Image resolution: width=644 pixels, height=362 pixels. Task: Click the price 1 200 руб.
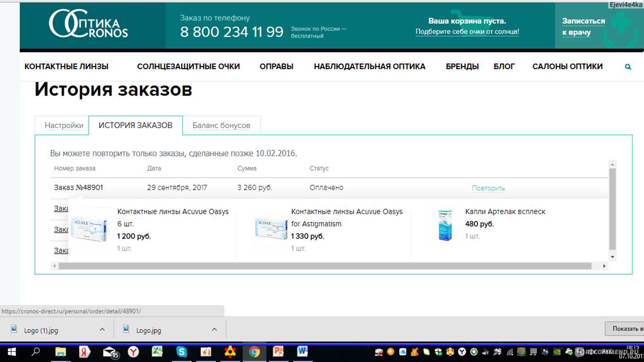134,236
